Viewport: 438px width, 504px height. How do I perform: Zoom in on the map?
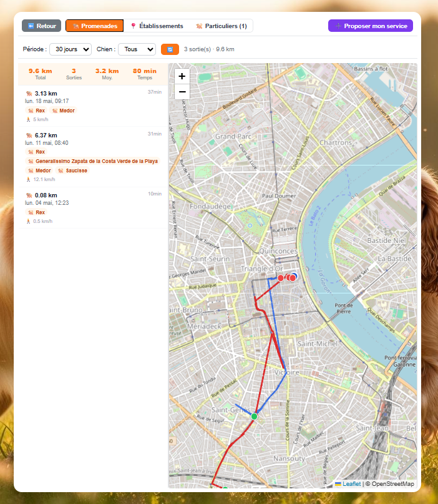(x=182, y=76)
